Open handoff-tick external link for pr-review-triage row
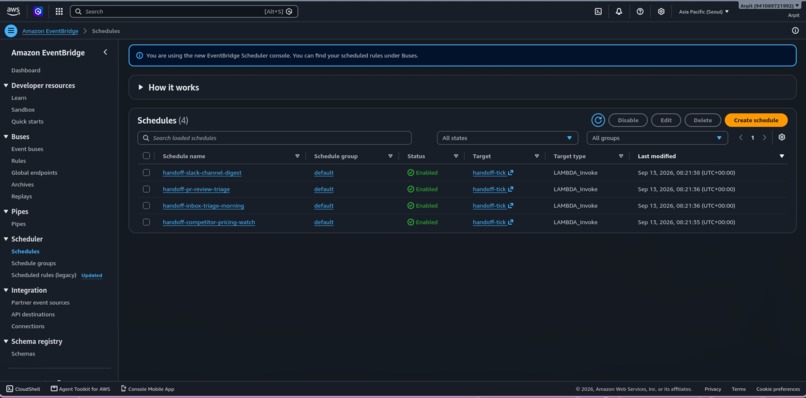Viewport: 806px width, 398px height. point(492,189)
